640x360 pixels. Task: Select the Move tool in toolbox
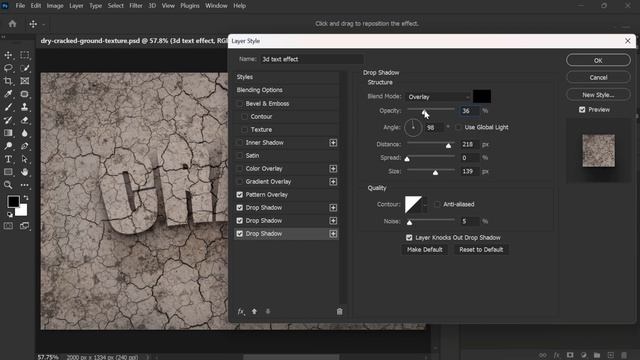coord(8,55)
